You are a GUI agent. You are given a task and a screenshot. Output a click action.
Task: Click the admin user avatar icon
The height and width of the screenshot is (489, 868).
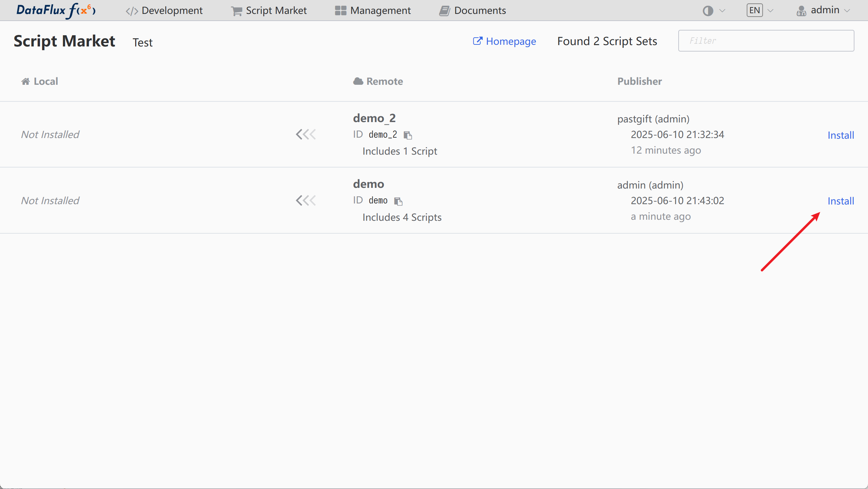(801, 11)
